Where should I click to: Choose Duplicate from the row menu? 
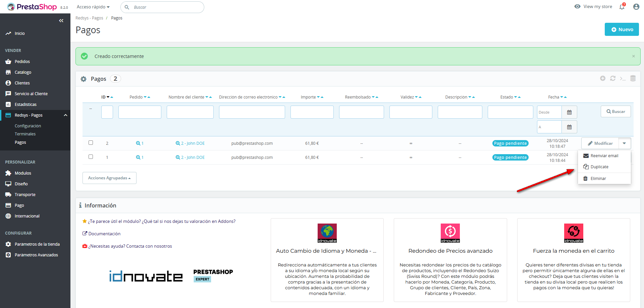(604, 167)
